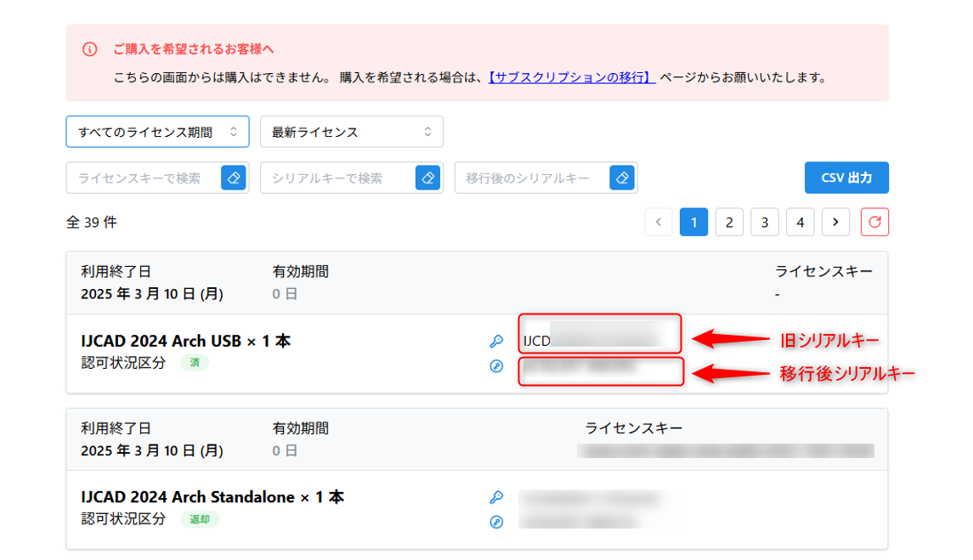Click key icon for IJCAD 2024 Arch Standalone
The width and height of the screenshot is (973, 560).
[x=496, y=497]
